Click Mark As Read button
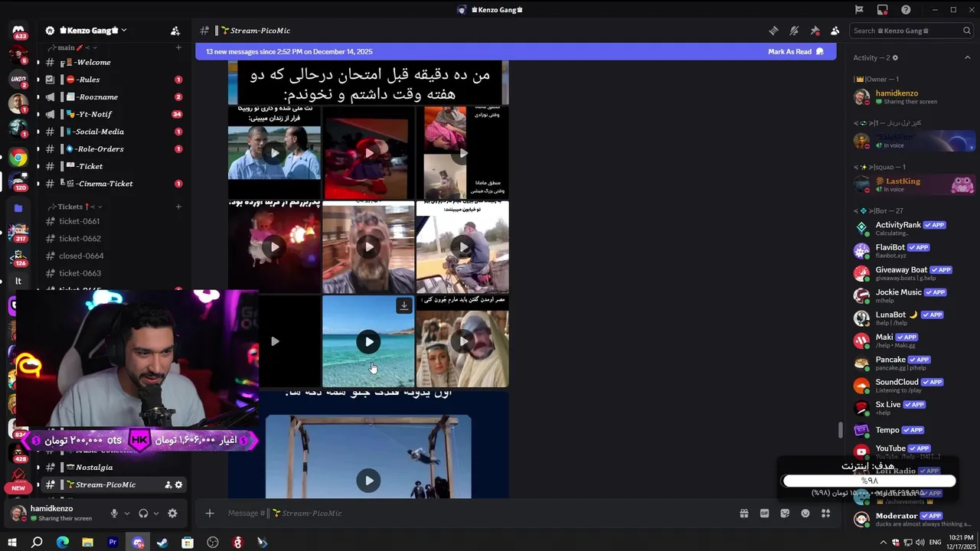The height and width of the screenshot is (551, 980). tap(796, 52)
